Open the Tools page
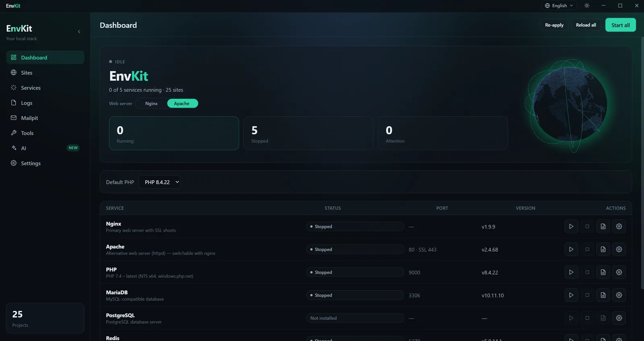The width and height of the screenshot is (644, 341). click(x=45, y=133)
